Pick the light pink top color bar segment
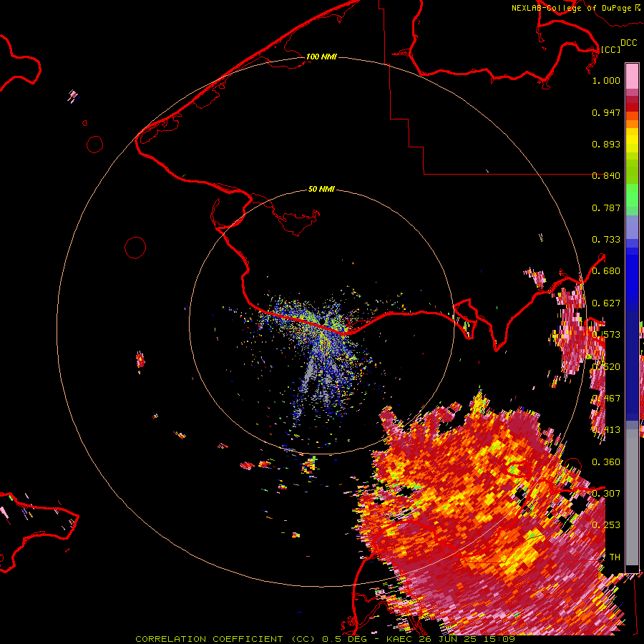The width and height of the screenshot is (644, 644). (632, 76)
